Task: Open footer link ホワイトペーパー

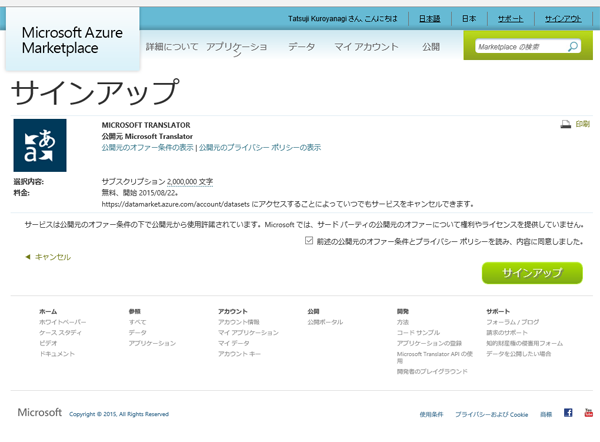Action: tap(62, 322)
